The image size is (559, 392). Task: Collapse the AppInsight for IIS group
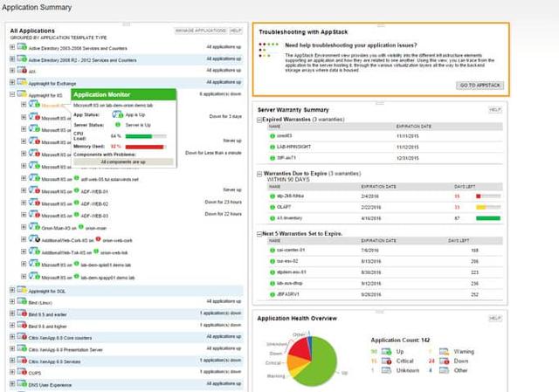point(11,93)
